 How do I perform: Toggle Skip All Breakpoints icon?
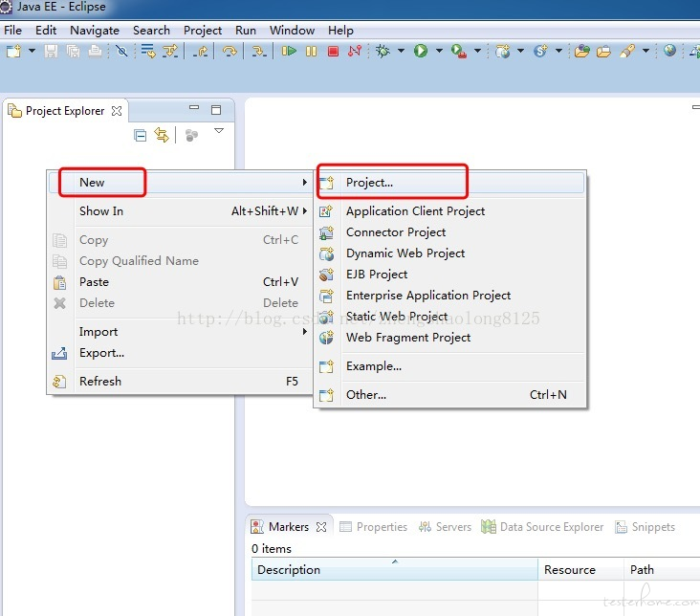[x=121, y=51]
